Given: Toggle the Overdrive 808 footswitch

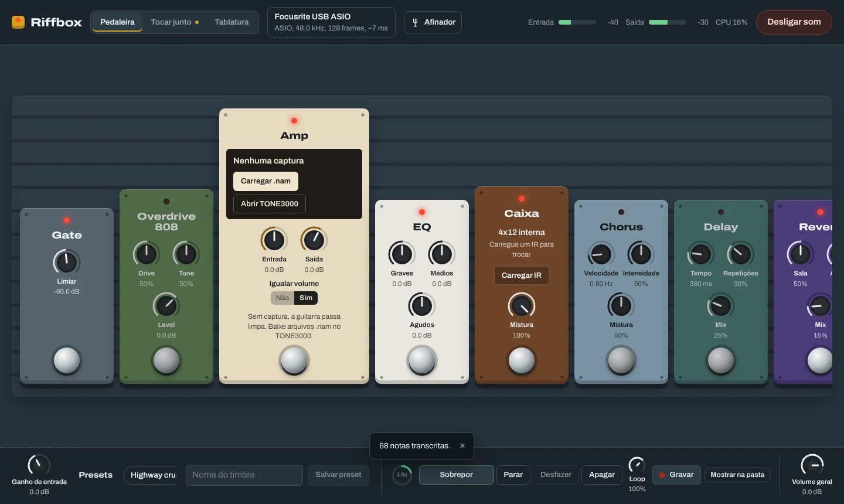Looking at the screenshot, I should coord(166,360).
